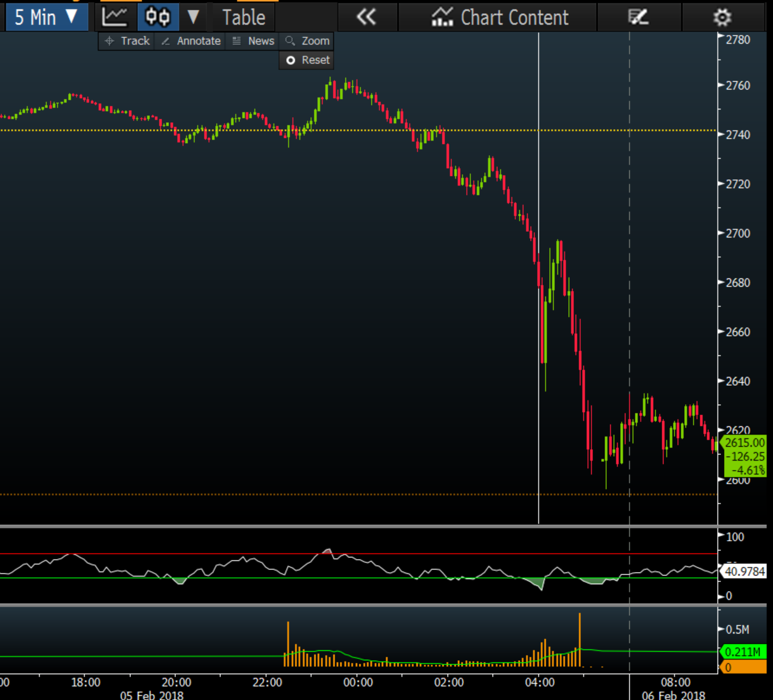
Task: Click the 02:00 time axis label
Action: pos(448,683)
